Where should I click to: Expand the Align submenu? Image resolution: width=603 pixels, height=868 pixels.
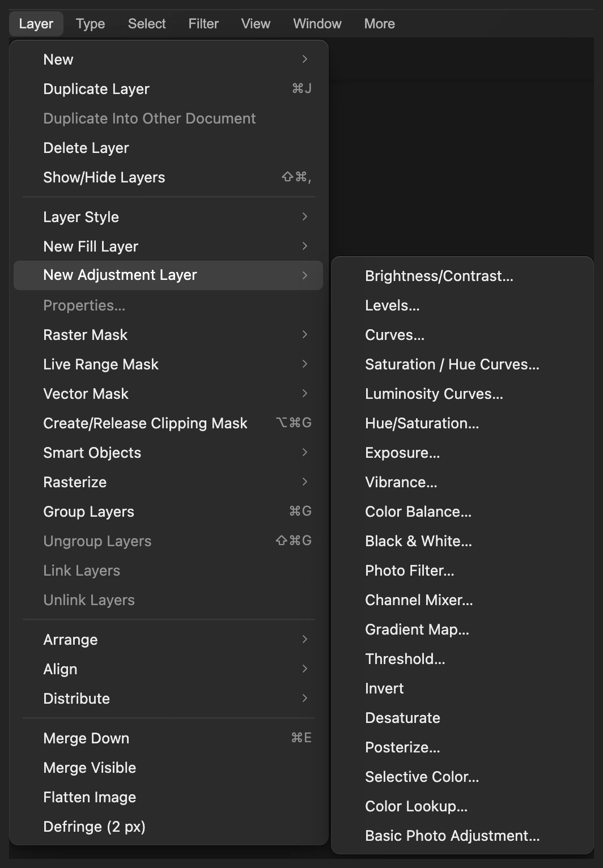point(168,669)
